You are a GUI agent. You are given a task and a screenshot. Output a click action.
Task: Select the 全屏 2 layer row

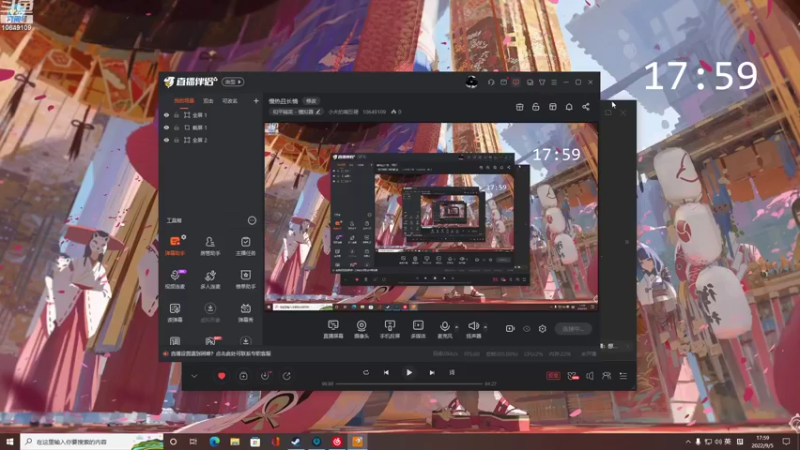pos(211,140)
